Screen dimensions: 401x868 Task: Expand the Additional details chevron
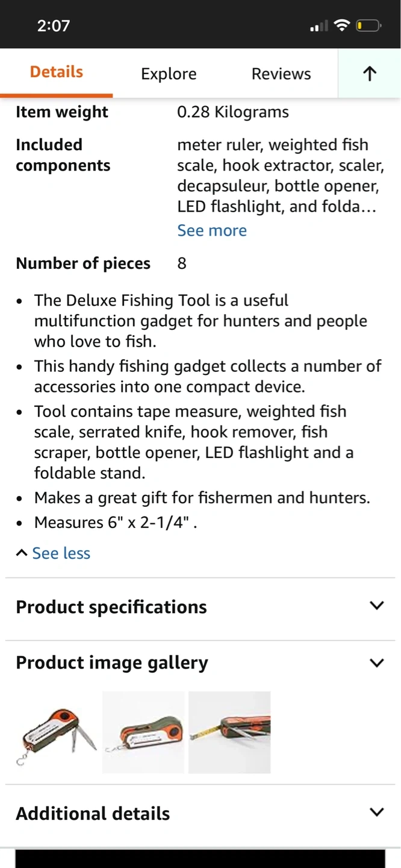click(376, 812)
